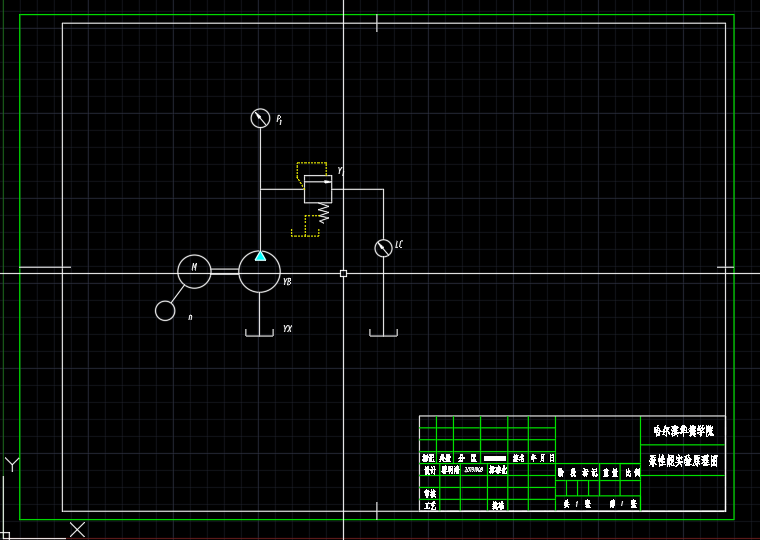
Task: Click the crosshair pickbox at cursor center
Action: pyautogui.click(x=344, y=273)
